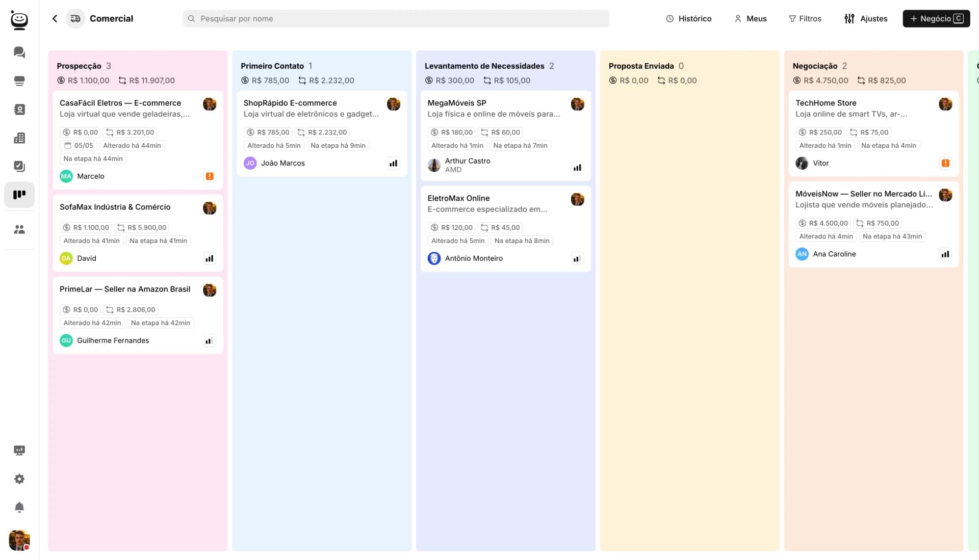
Task: Click the R$ 4.500,00 value on MóveisNow card
Action: click(823, 223)
